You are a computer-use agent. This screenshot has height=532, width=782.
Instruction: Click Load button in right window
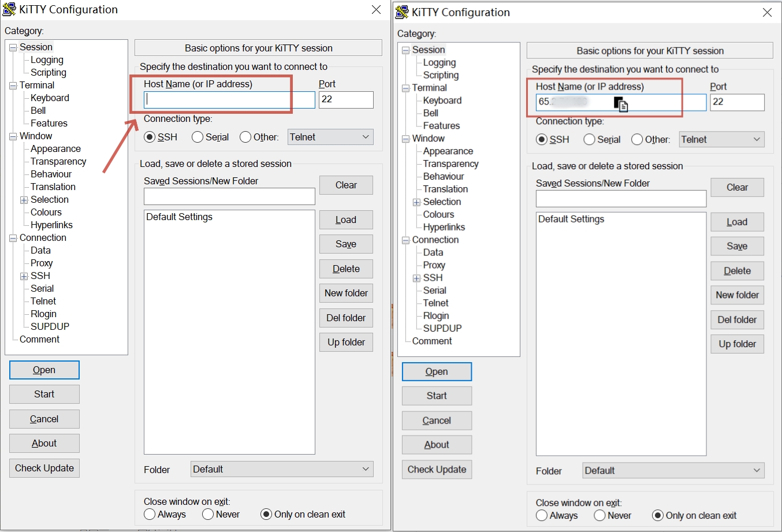[737, 222]
